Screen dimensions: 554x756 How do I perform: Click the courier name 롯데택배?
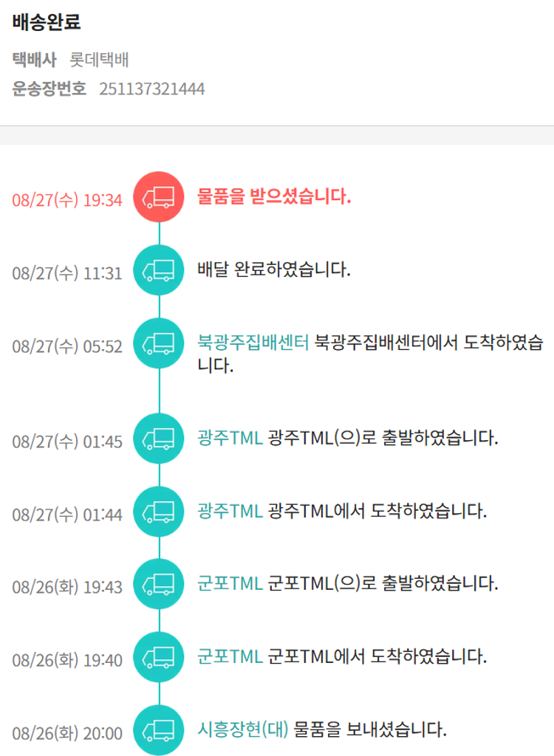pyautogui.click(x=100, y=60)
